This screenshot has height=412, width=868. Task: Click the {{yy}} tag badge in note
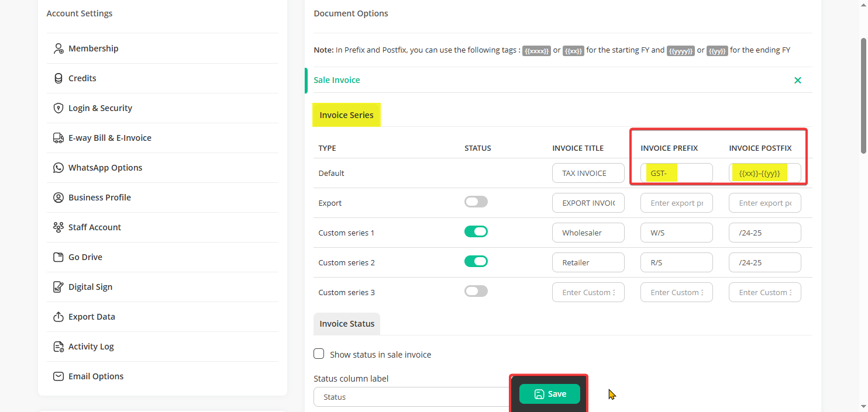coord(717,51)
